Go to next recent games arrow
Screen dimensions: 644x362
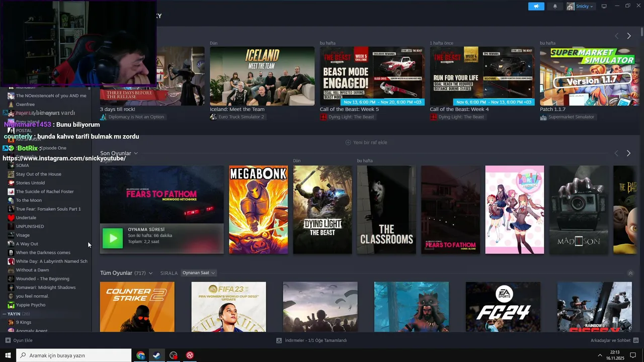(629, 153)
